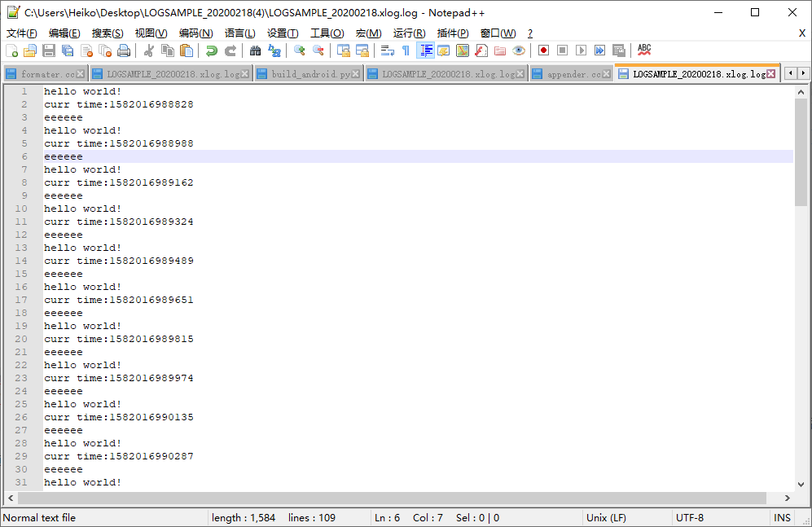
Task: Click the right tab-scroll arrow
Action: coord(801,73)
